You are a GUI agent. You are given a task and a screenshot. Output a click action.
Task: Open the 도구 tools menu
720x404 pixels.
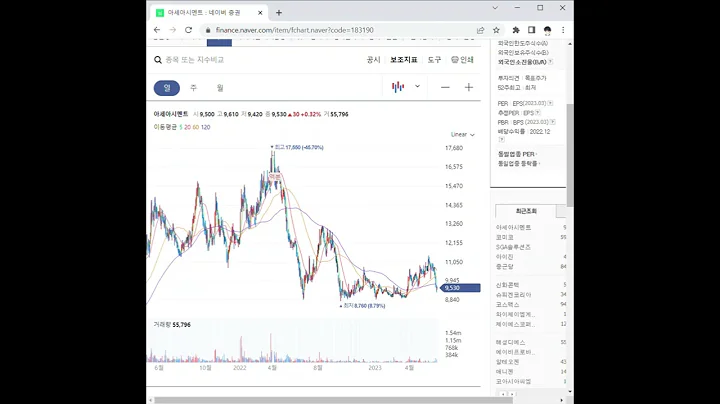click(x=434, y=60)
